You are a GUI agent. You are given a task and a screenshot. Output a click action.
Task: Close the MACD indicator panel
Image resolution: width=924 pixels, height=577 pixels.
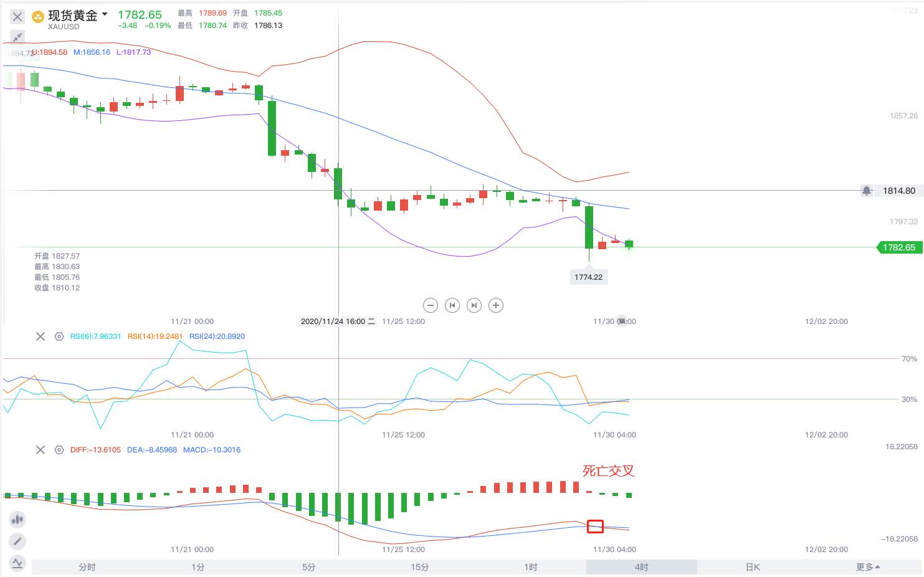coord(40,450)
